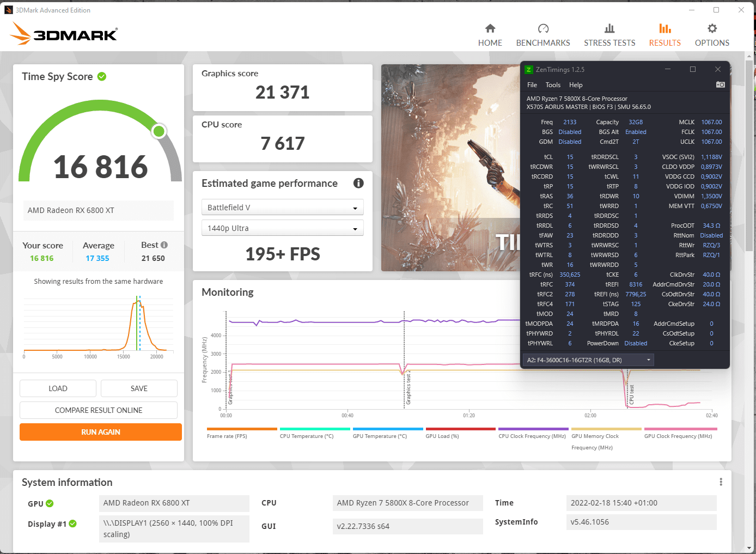Click the Time field 2022-02-18 15:40
Viewport: 756px width, 554px height.
642,503
